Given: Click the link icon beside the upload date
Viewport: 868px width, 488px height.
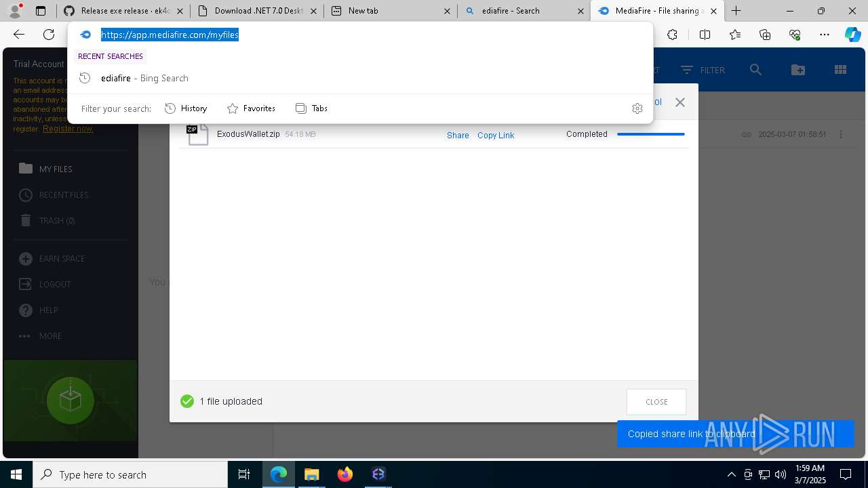Looking at the screenshot, I should click(x=746, y=135).
